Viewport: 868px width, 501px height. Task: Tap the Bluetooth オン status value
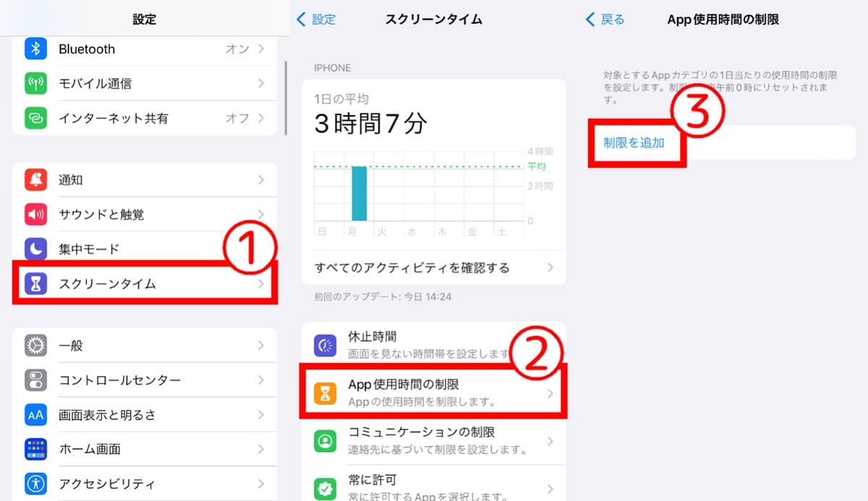(237, 49)
